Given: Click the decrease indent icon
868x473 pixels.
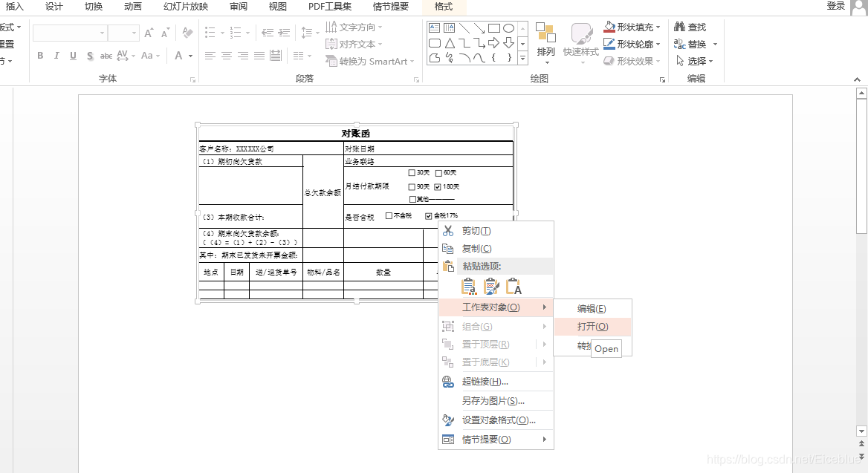Looking at the screenshot, I should pos(268,33).
